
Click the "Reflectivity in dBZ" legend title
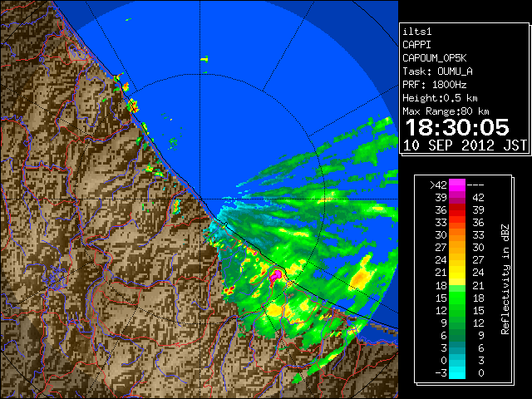[505, 279]
